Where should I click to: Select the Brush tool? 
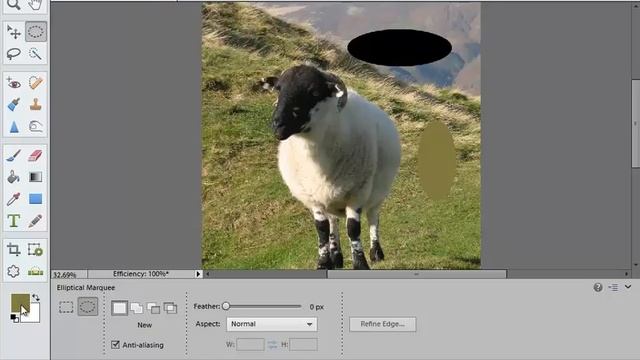[x=13, y=156]
